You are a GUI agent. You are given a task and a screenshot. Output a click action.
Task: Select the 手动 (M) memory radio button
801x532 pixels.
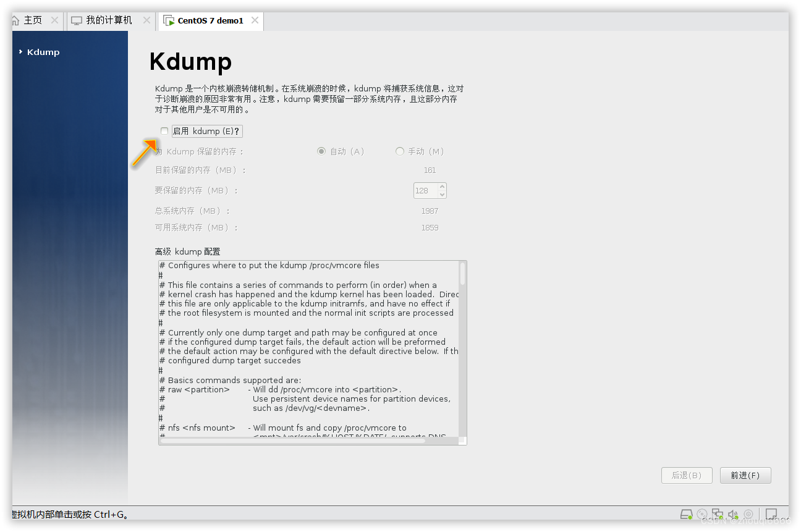[x=400, y=151]
